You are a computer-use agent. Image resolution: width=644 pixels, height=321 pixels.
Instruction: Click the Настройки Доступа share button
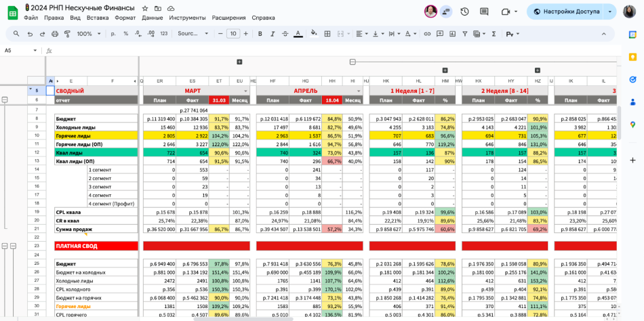[x=566, y=12]
